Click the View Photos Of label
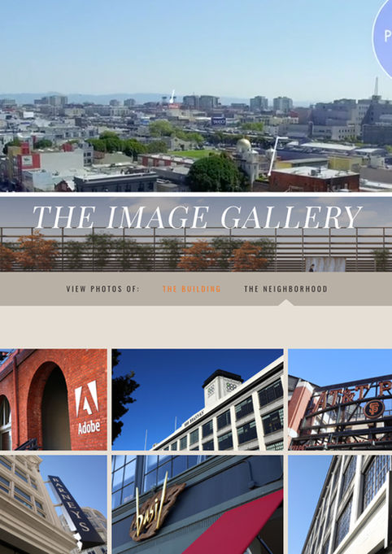This screenshot has height=554, width=392. (102, 289)
